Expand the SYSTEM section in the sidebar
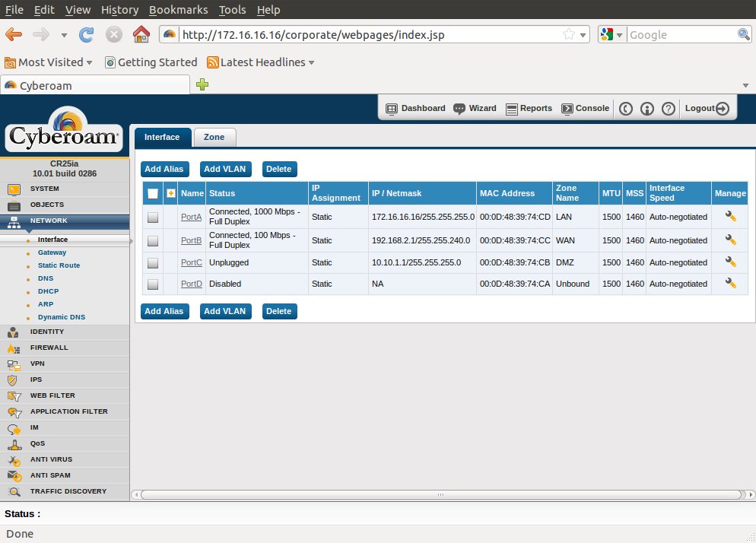The height and width of the screenshot is (543, 756). tap(44, 189)
